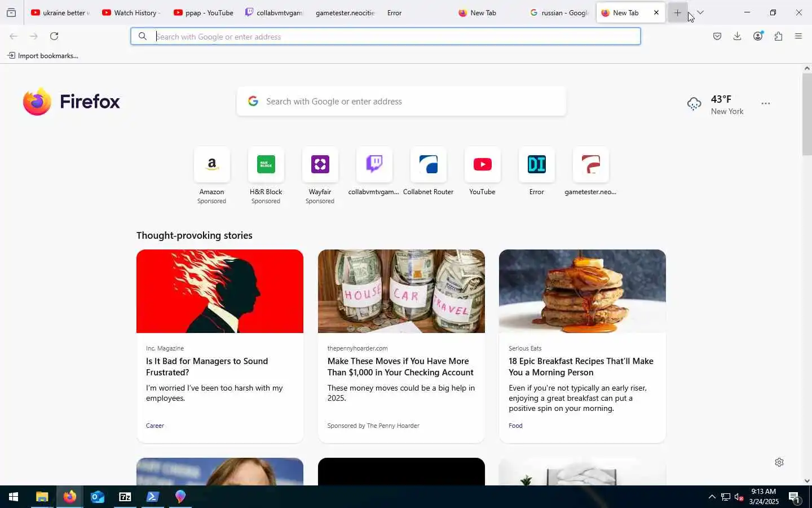Screen dimensions: 812x508
Task: Click the 43°F New York weather widget
Action: tap(715, 104)
